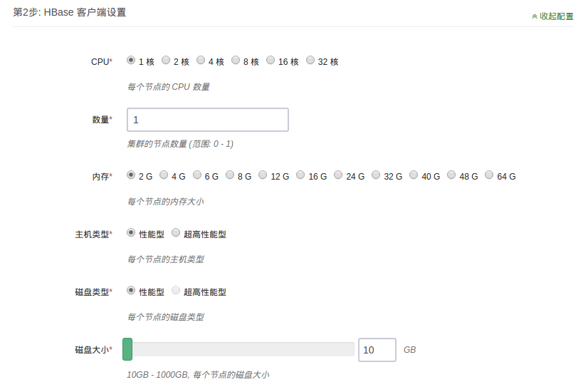This screenshot has width=588, height=387.
Task: Click the 数量 node count input field
Action: [x=208, y=120]
